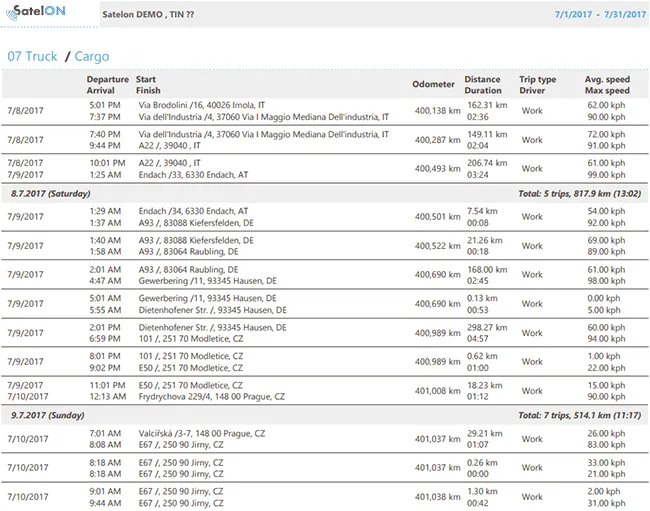Click 'Satelon DEMO , TIN ??' header text
This screenshot has width=650, height=511.
point(148,15)
